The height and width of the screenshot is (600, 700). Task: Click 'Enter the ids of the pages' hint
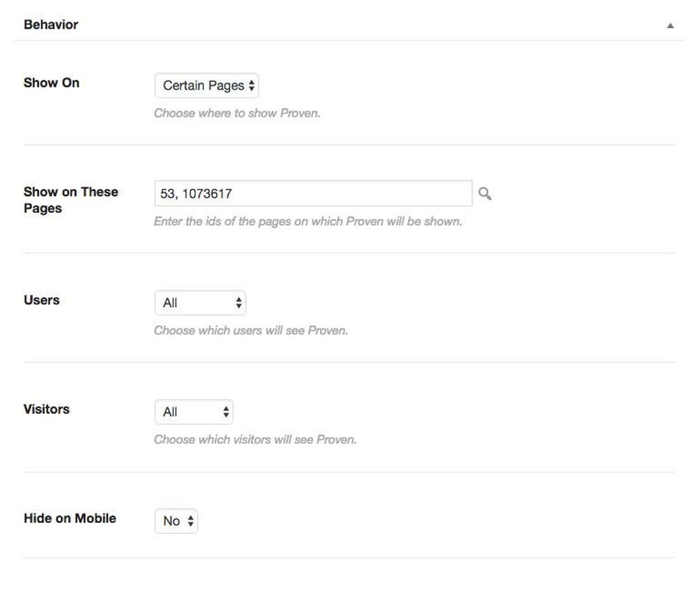pyautogui.click(x=308, y=221)
